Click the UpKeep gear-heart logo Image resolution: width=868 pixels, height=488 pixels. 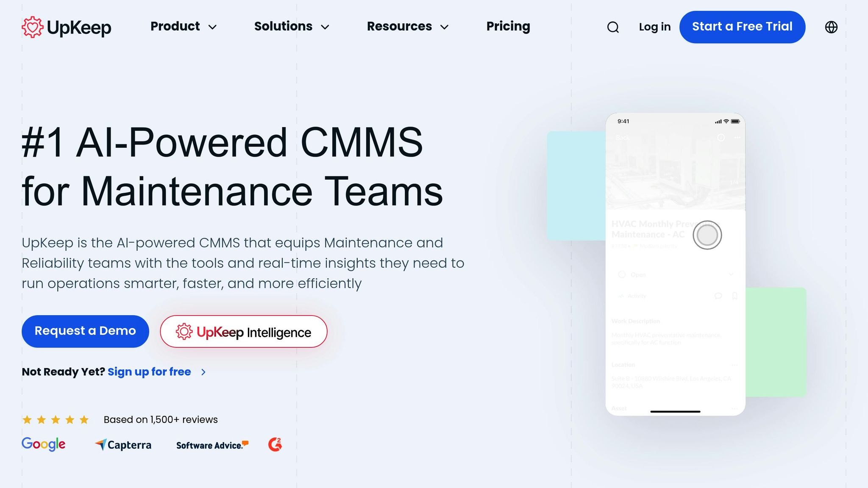(33, 27)
